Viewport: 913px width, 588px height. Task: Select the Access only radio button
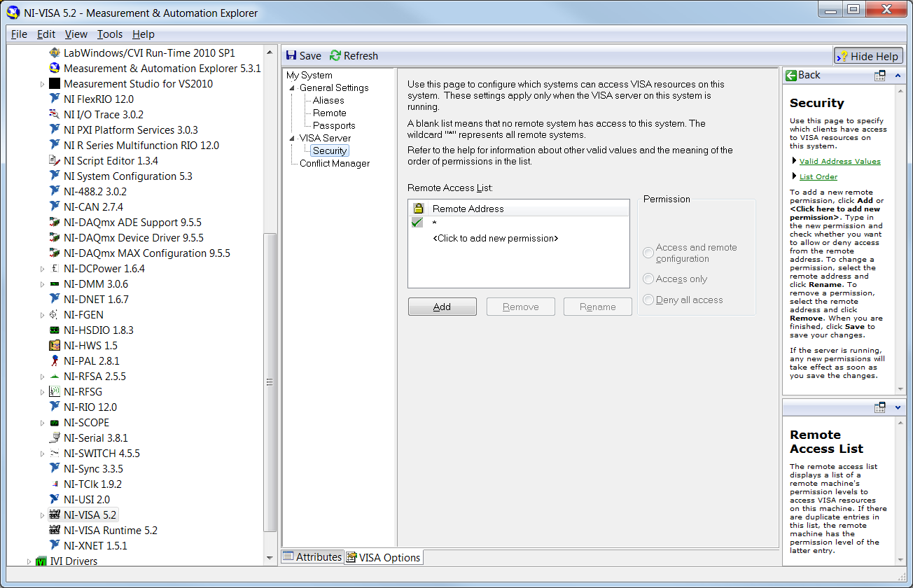[649, 279]
